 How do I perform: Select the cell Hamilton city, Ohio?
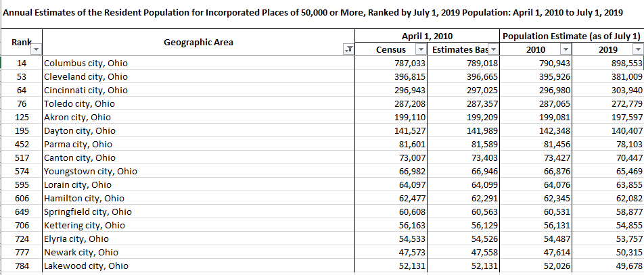198,199
